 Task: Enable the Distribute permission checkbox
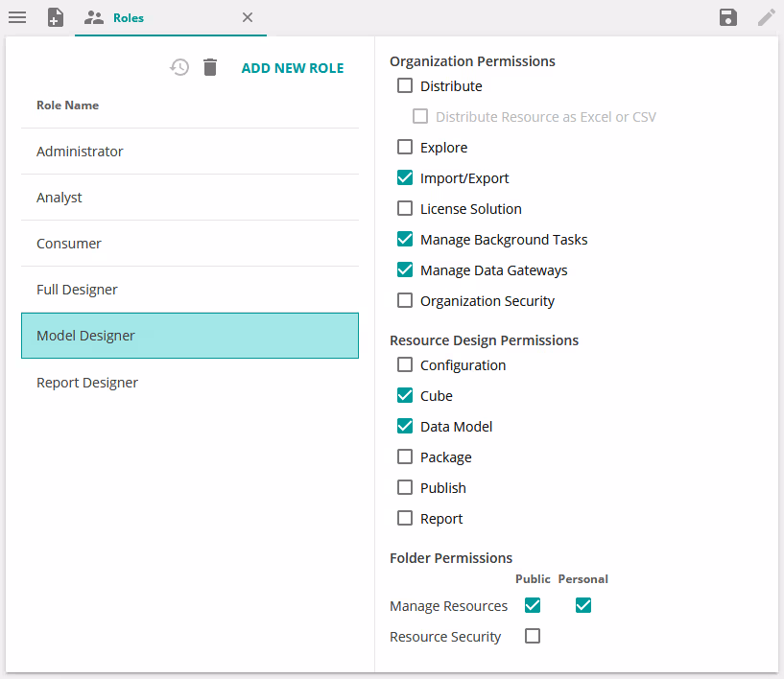point(405,86)
